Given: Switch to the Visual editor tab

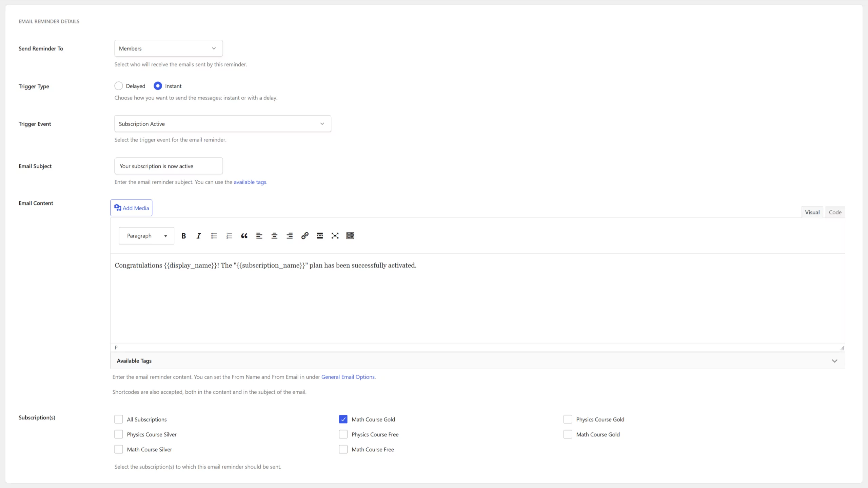Looking at the screenshot, I should [x=812, y=212].
